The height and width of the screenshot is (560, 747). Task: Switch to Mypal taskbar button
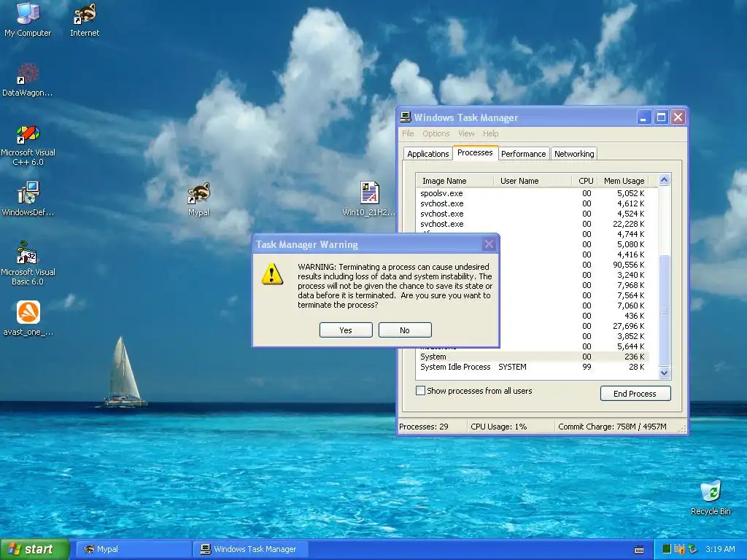coord(133,549)
